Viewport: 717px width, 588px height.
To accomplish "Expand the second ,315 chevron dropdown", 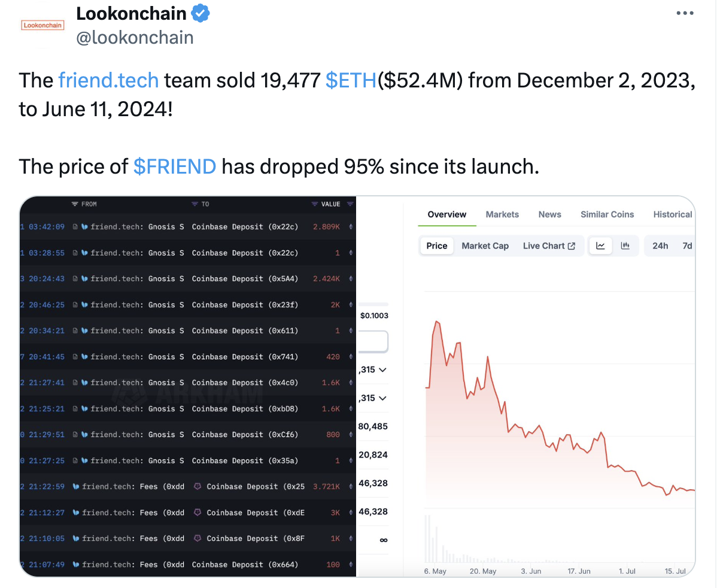I will pos(382,398).
